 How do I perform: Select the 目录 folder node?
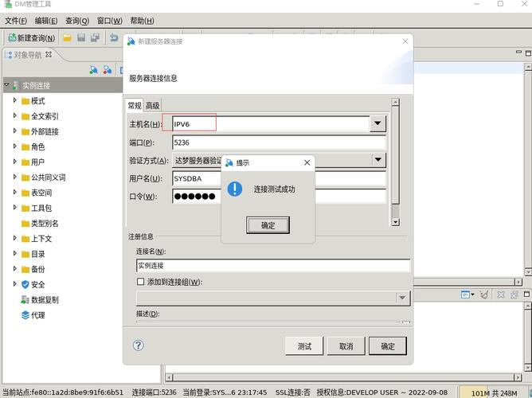click(x=33, y=254)
